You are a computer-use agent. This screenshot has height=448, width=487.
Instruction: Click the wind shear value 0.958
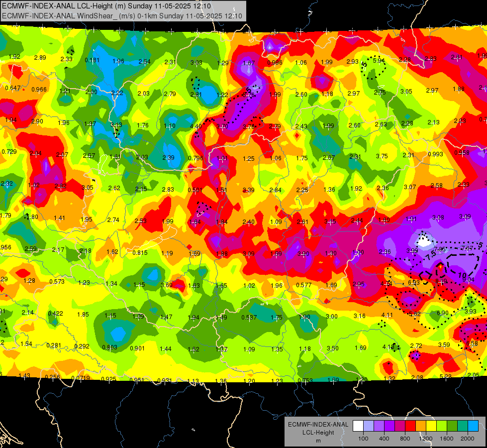[x=462, y=153]
